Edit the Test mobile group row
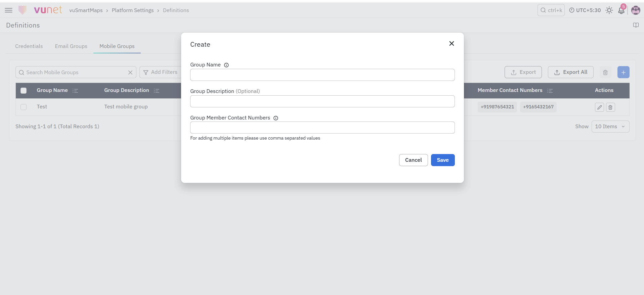The height and width of the screenshot is (295, 644). point(599,107)
